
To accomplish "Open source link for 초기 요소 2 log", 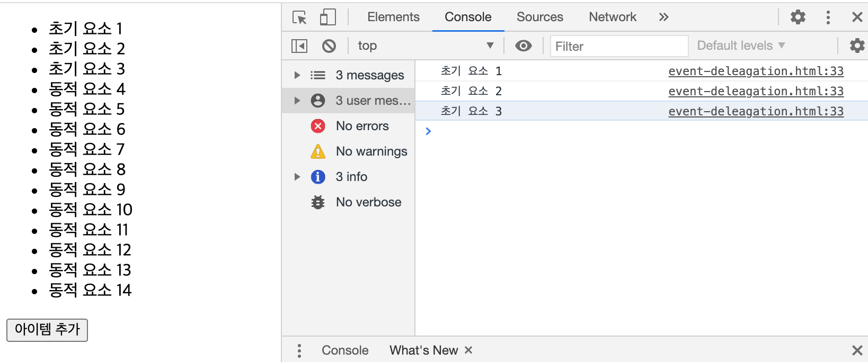I will [755, 91].
